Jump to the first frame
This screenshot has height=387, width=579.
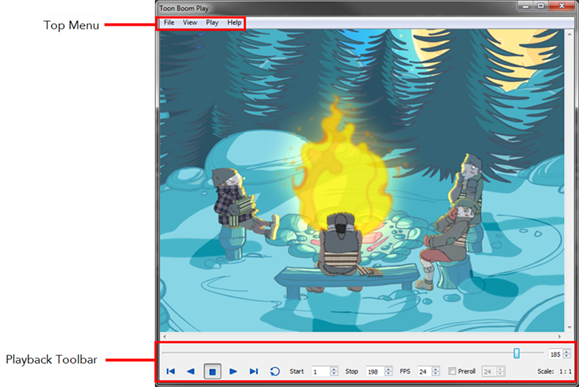[x=171, y=371]
